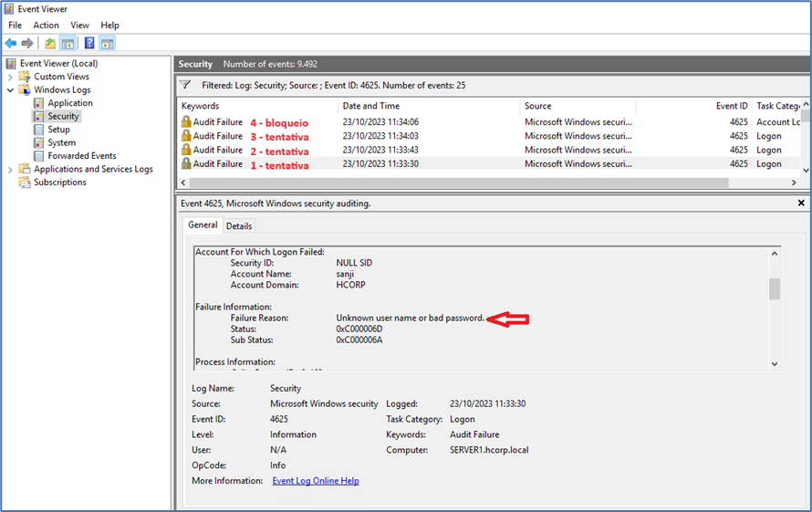Select the Application log in tree
812x512 pixels.
tap(70, 103)
